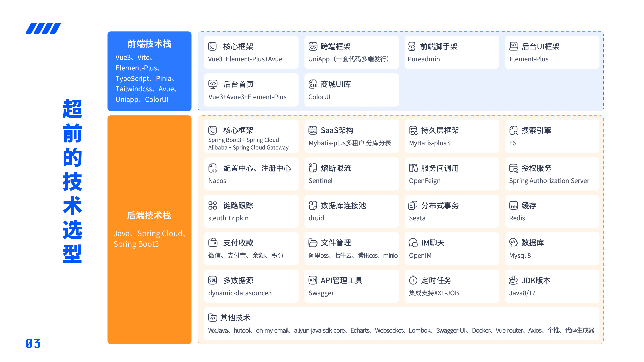Screen dimensions: 644x362
Task: Click the text Vue3+Element-Plus+Avue
Action: click(x=245, y=59)
